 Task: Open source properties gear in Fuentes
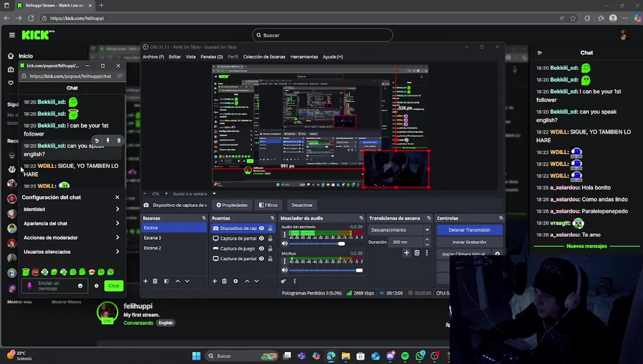point(236,281)
